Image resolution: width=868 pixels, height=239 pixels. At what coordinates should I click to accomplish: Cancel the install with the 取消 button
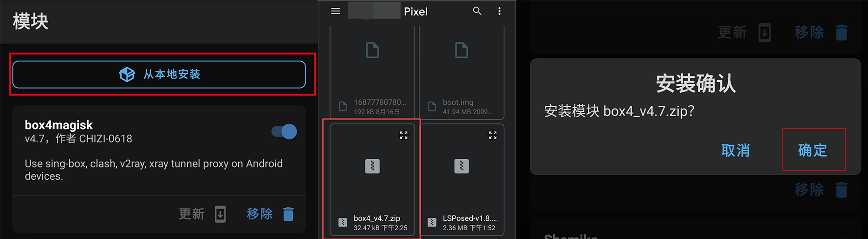coord(736,150)
